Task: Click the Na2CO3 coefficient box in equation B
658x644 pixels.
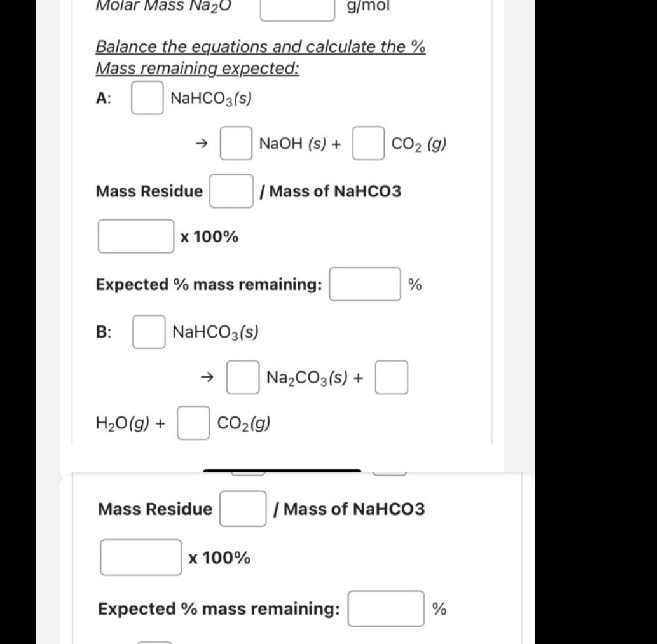Action: 243,377
